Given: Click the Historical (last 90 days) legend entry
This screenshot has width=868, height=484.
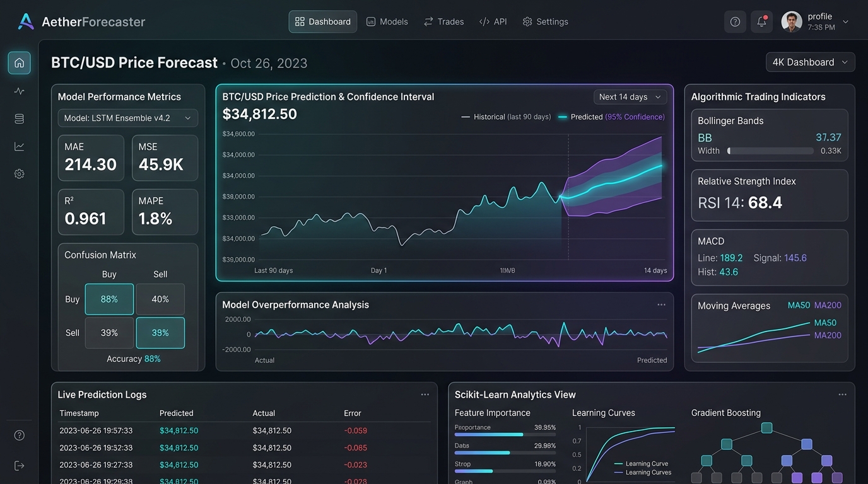Looking at the screenshot, I should click(506, 117).
